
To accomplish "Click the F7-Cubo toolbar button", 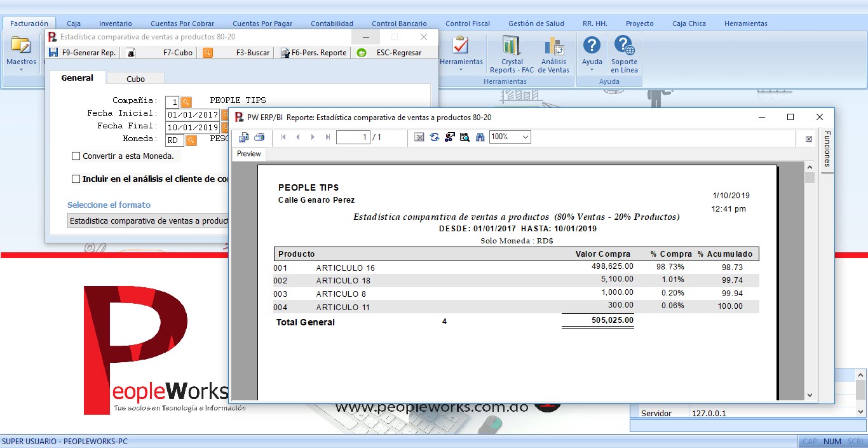I will 159,53.
